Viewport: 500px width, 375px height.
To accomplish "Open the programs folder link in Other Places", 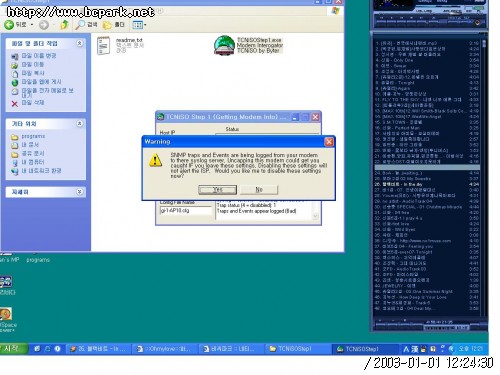I will (33, 136).
